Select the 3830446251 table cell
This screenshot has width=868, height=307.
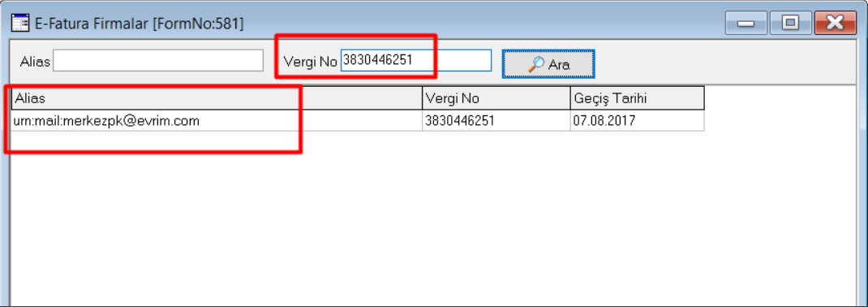(496, 120)
